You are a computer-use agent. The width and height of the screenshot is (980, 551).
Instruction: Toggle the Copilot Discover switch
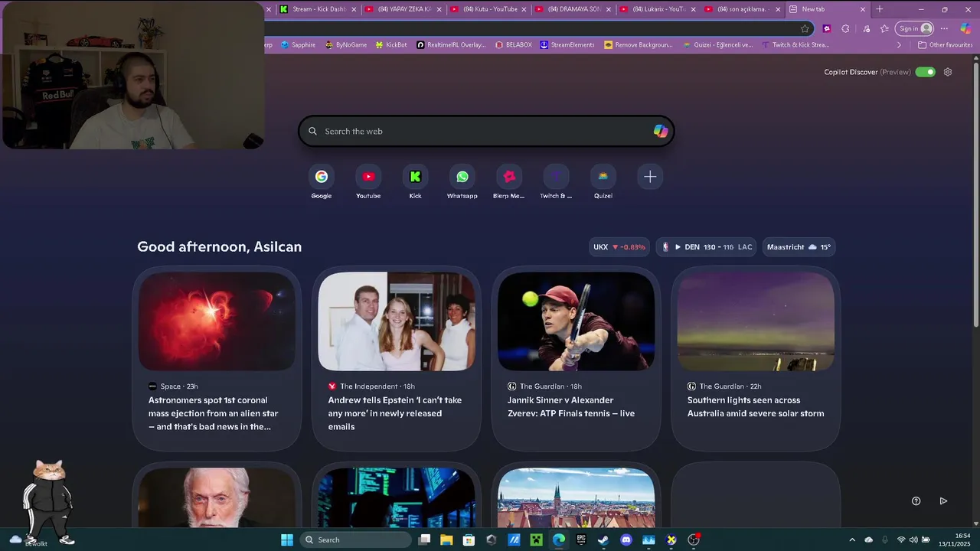pyautogui.click(x=926, y=72)
